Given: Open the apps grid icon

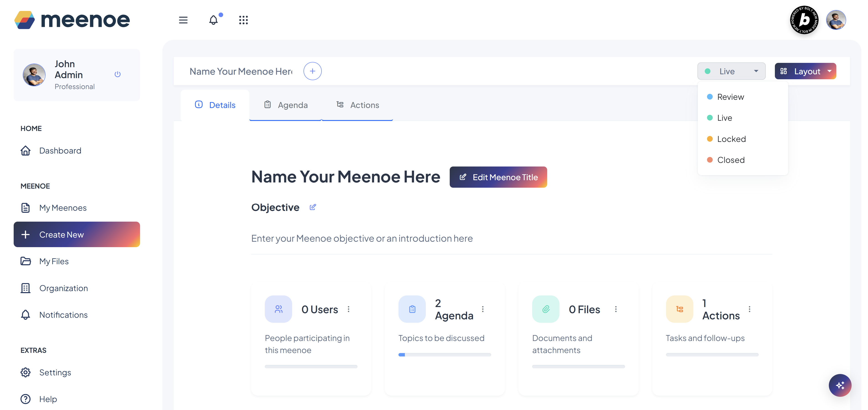Looking at the screenshot, I should tap(243, 20).
